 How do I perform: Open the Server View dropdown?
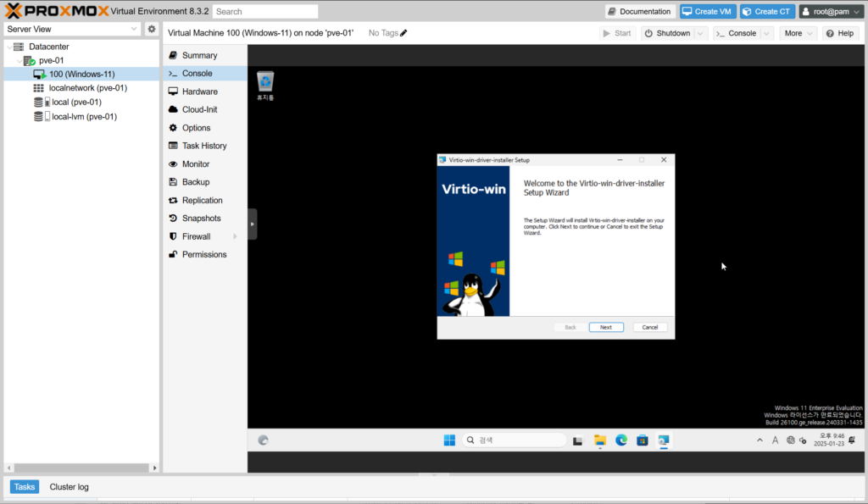tap(72, 29)
